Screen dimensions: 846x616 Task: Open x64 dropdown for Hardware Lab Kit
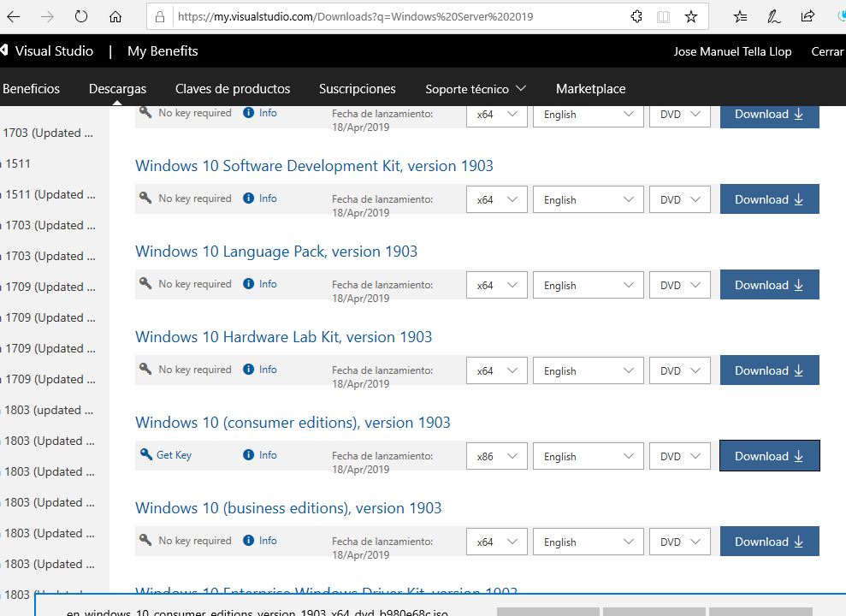pos(496,370)
